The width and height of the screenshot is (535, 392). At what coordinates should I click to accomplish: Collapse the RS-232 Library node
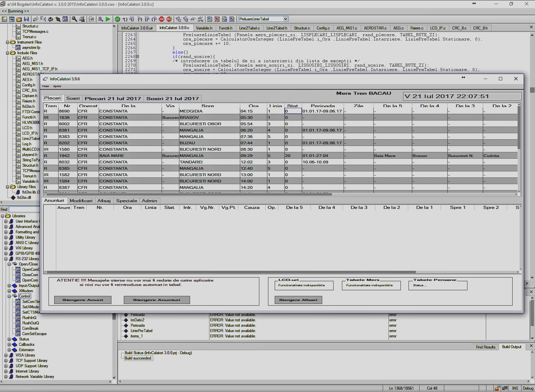click(x=6, y=259)
